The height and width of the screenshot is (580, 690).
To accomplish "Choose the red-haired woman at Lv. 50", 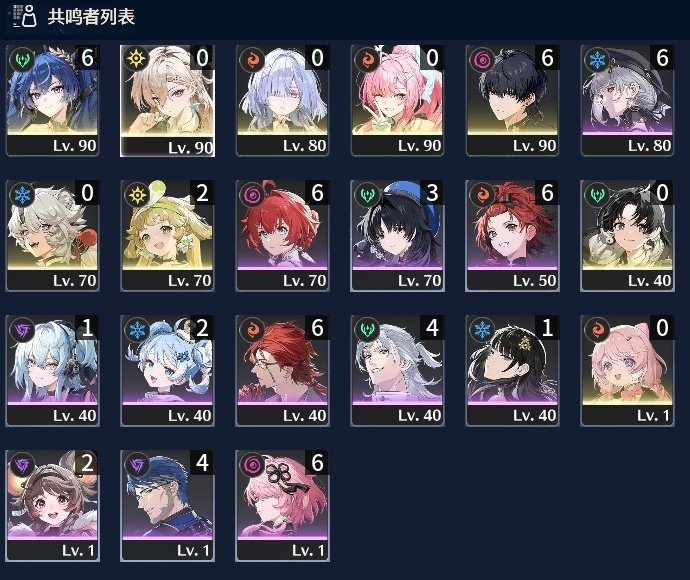I will point(513,235).
